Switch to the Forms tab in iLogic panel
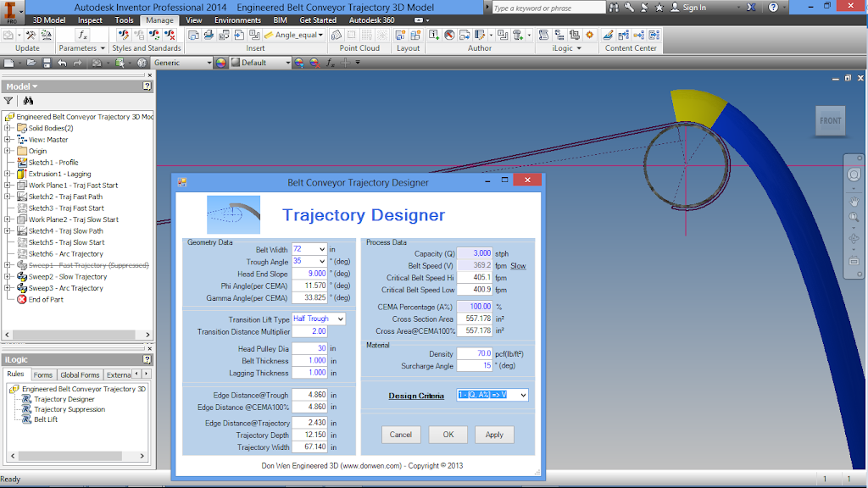868x488 pixels. click(x=42, y=374)
